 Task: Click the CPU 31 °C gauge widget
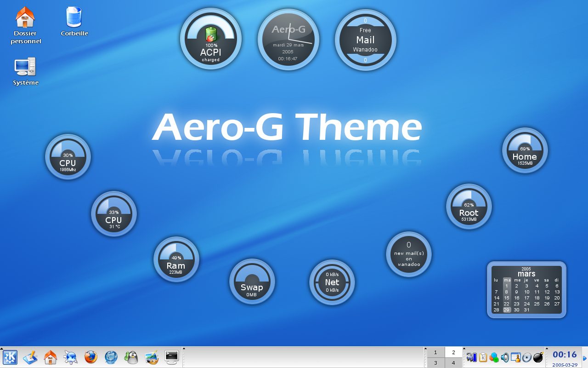pyautogui.click(x=114, y=214)
